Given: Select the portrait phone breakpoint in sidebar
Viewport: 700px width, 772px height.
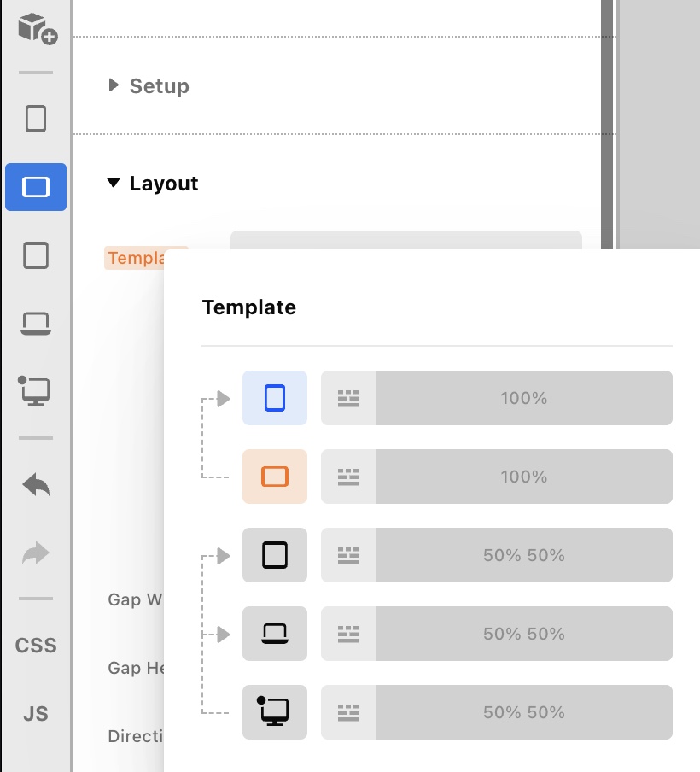Looking at the screenshot, I should pos(36,119).
